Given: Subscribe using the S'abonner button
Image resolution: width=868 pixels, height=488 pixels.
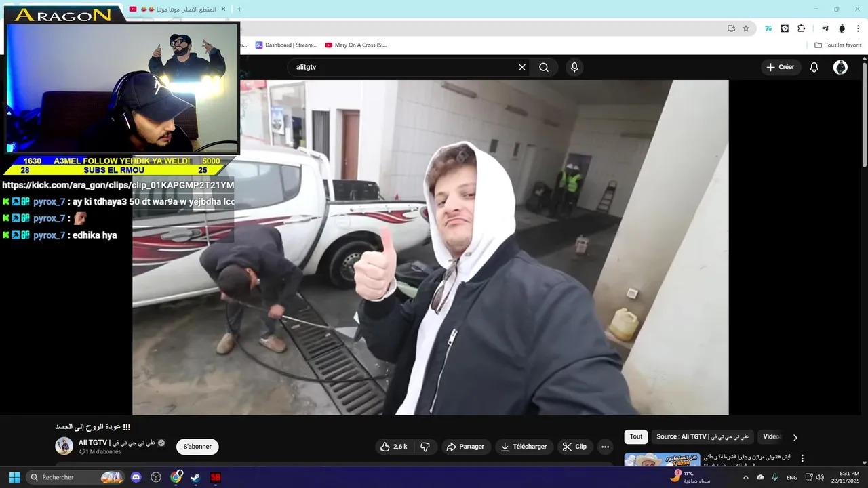Looking at the screenshot, I should click(197, 447).
